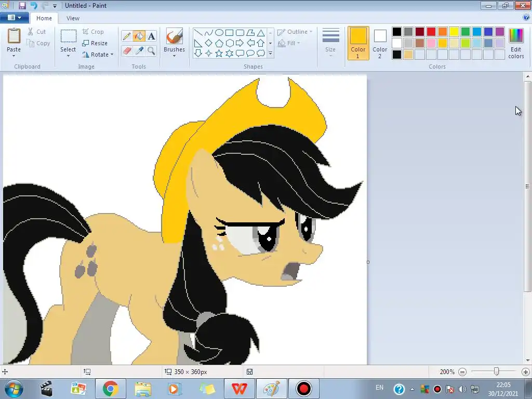This screenshot has width=532, height=399.
Task: Choose the Oval callout shape
Action: (250, 54)
